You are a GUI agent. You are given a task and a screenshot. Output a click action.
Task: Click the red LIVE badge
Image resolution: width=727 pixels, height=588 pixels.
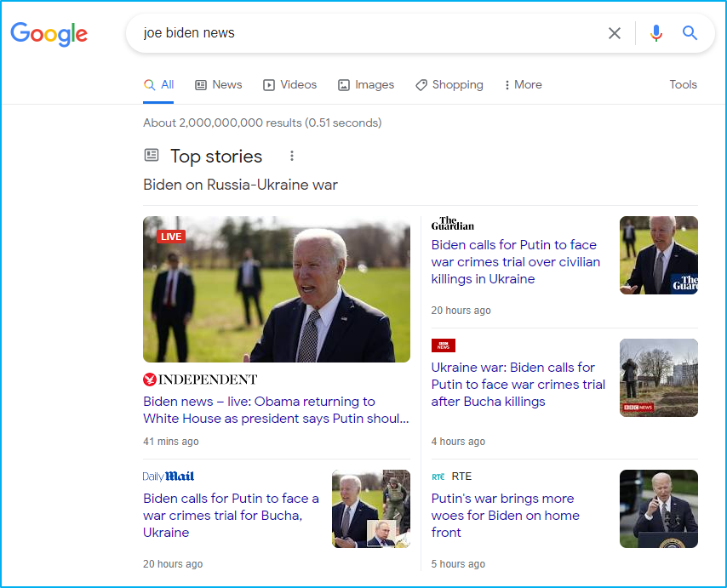click(x=171, y=237)
